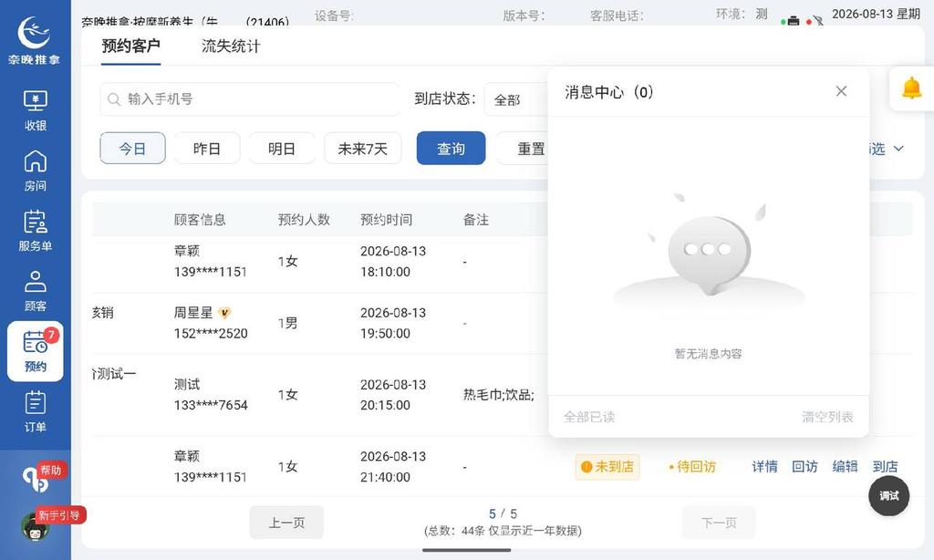Click the VIP badge beside 周星星
This screenshot has height=560, width=934.
(224, 313)
